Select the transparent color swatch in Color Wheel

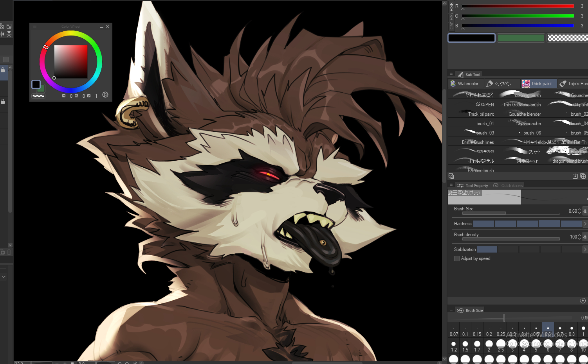coord(38,96)
